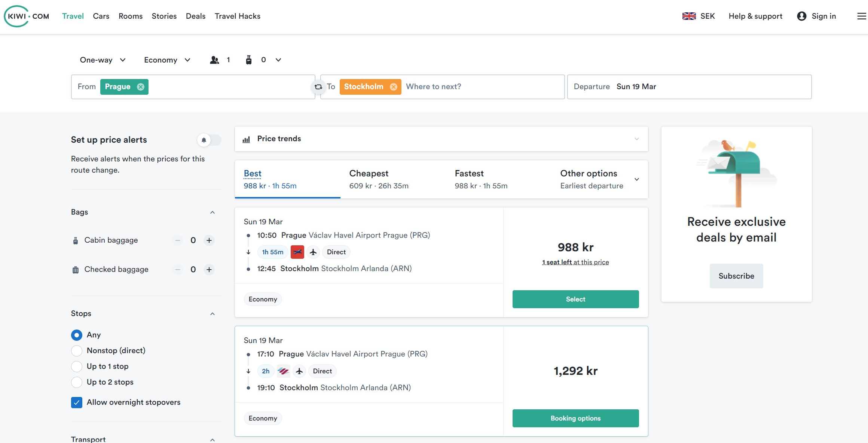
Task: Toggle the price alerts switch
Action: 209,140
